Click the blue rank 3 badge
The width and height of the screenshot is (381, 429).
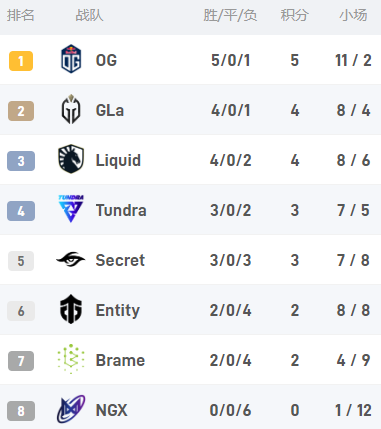(x=21, y=161)
